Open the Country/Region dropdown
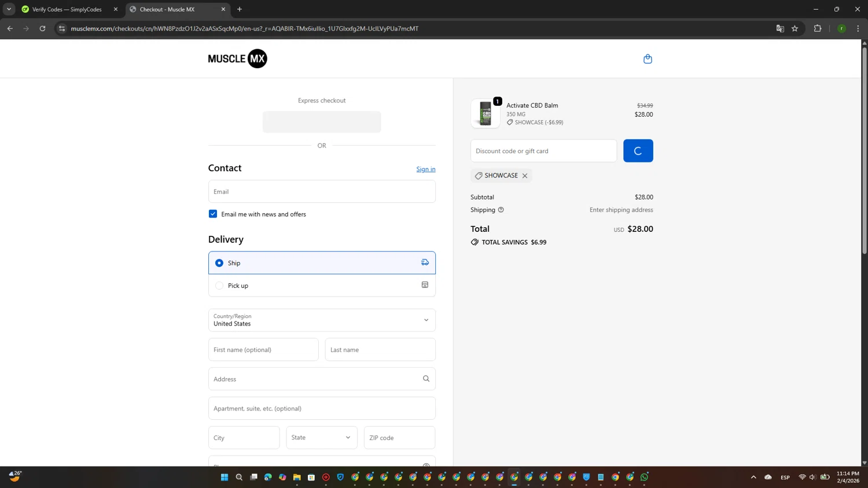Viewport: 868px width, 488px height. click(322, 320)
